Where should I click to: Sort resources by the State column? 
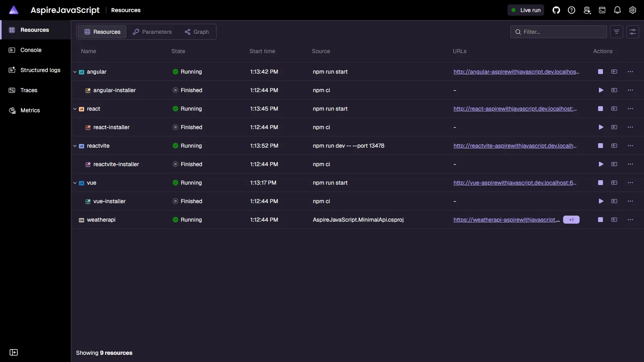[178, 51]
